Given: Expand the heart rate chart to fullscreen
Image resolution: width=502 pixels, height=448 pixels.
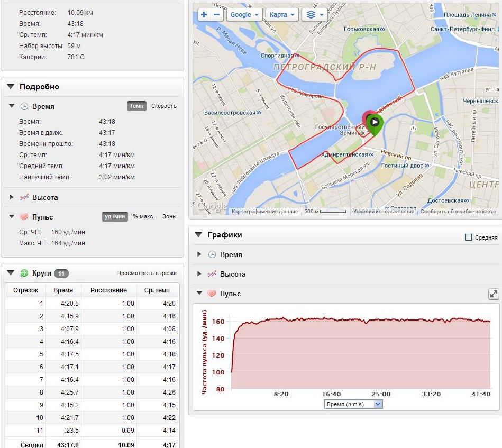Looking at the screenshot, I should (x=493, y=294).
